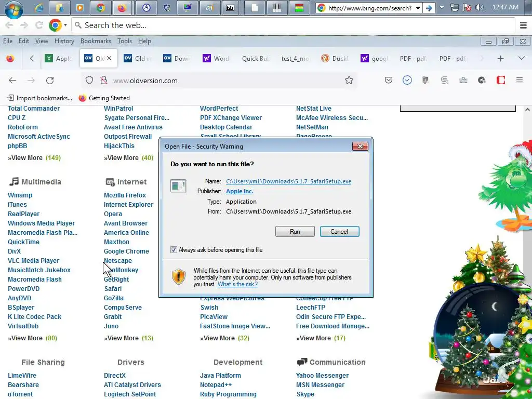Open the Action Center flag tray icon
Screen dimensions: 532x399
[x=467, y=7]
